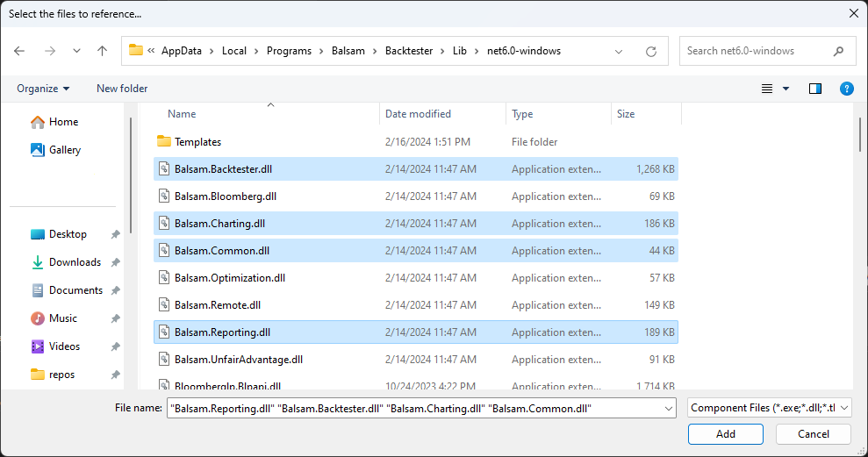
Task: Go back to previous folder
Action: pos(19,51)
